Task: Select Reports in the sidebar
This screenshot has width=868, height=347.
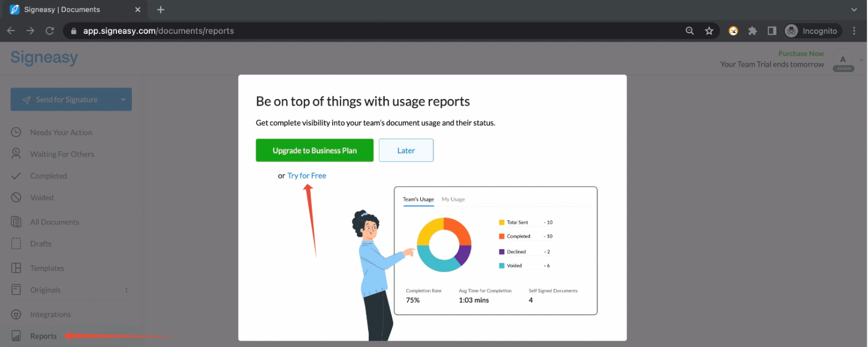Action: tap(44, 336)
